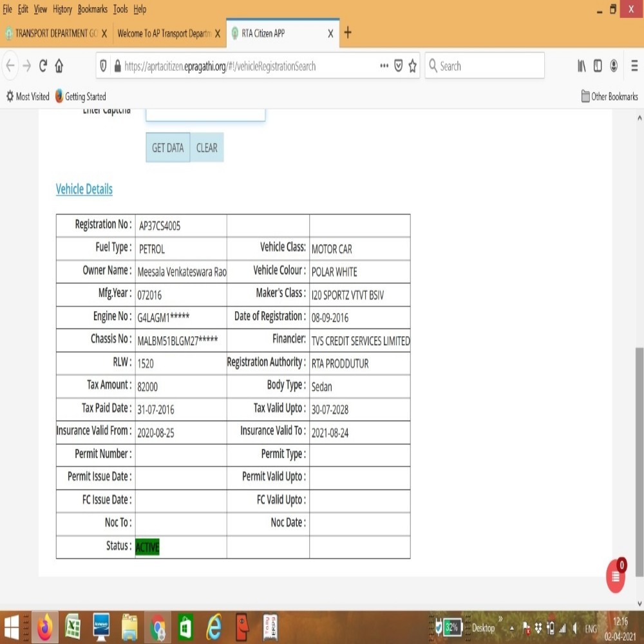The width and height of the screenshot is (644, 644).
Task: Bookmark this page with the star
Action: (412, 66)
